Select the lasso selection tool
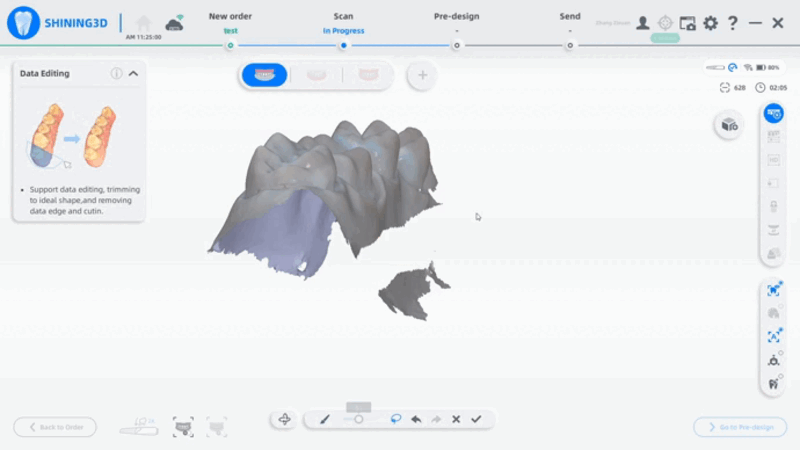800x450 pixels. [395, 419]
